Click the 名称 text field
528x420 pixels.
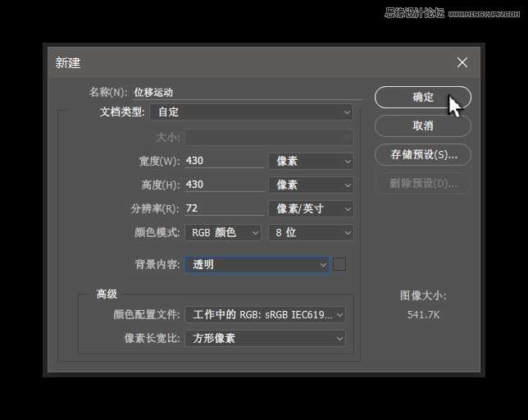pos(246,93)
